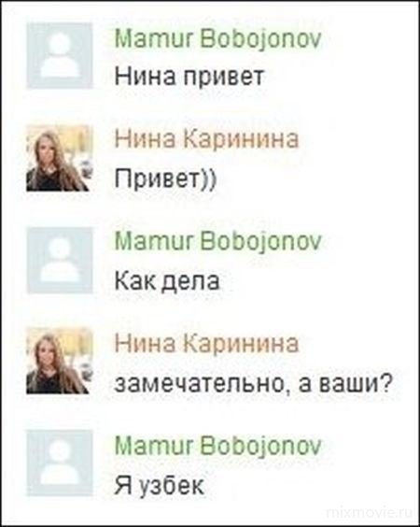Click the word 'привет' in the first message
This screenshot has height=527, width=420.
pos(224,78)
